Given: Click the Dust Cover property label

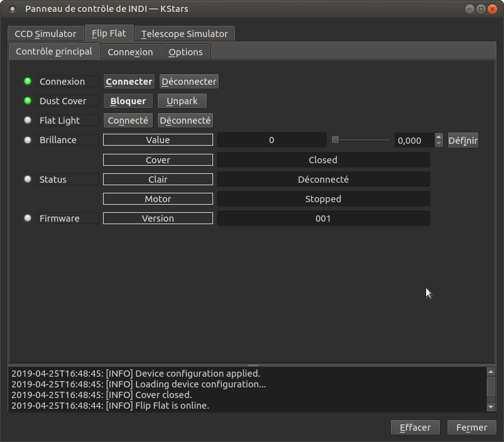Looking at the screenshot, I should click(68, 101).
